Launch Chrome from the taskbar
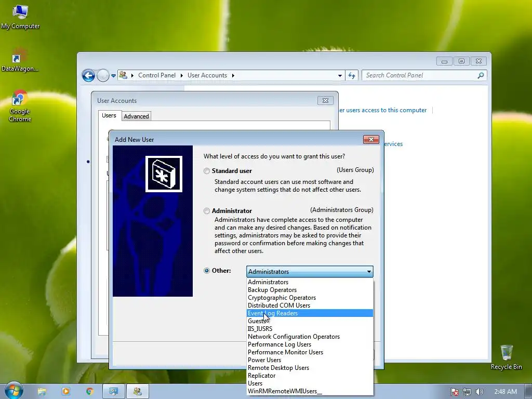The width and height of the screenshot is (532, 399). point(90,392)
